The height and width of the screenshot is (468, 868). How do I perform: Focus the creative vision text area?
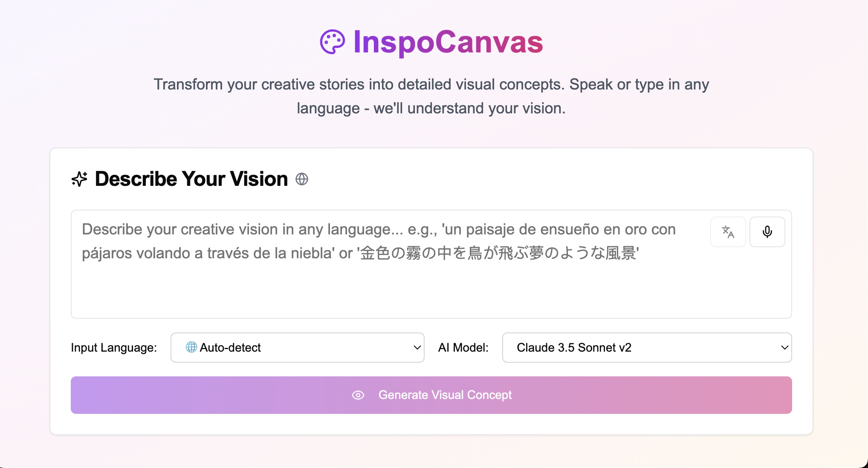pos(431,264)
